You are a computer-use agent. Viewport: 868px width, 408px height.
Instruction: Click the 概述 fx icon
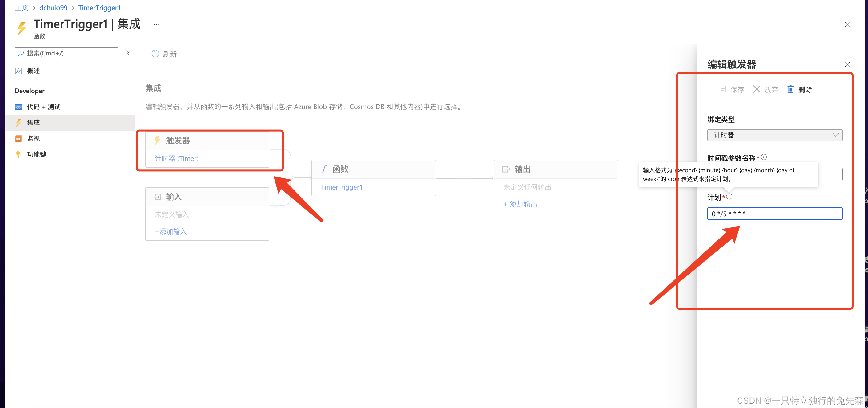(18, 71)
